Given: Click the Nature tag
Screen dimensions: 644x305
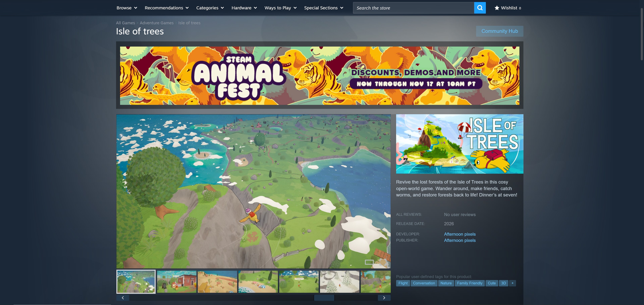Looking at the screenshot, I should coord(446,283).
